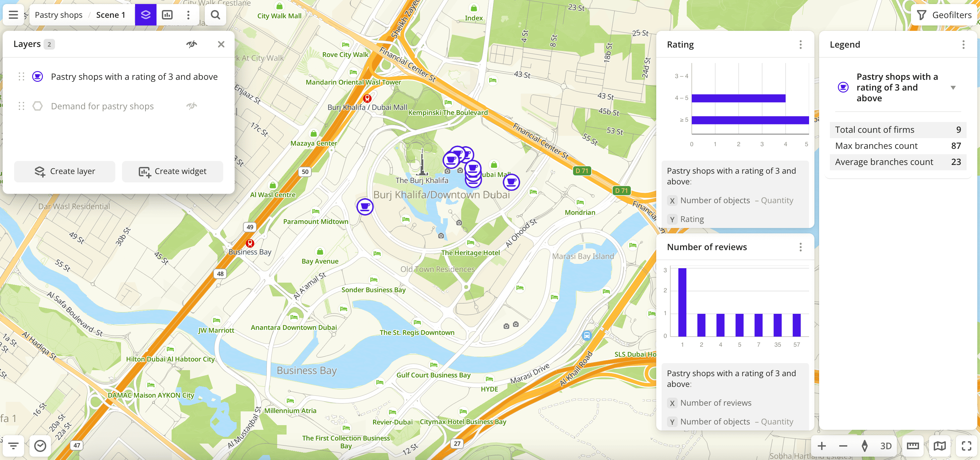Click the Create layer button
Viewport: 980px width, 460px height.
[x=65, y=171]
